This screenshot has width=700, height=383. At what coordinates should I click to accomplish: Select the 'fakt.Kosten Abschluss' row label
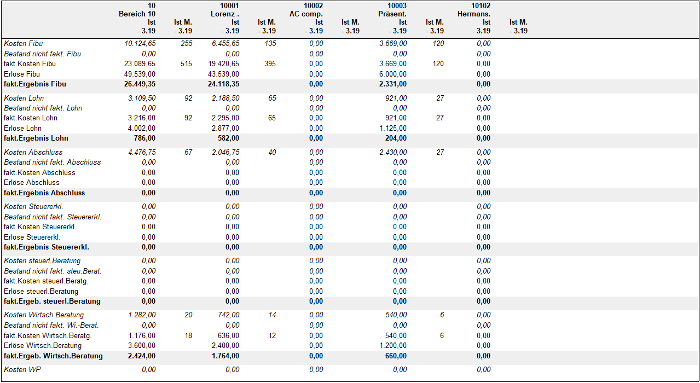(x=39, y=172)
